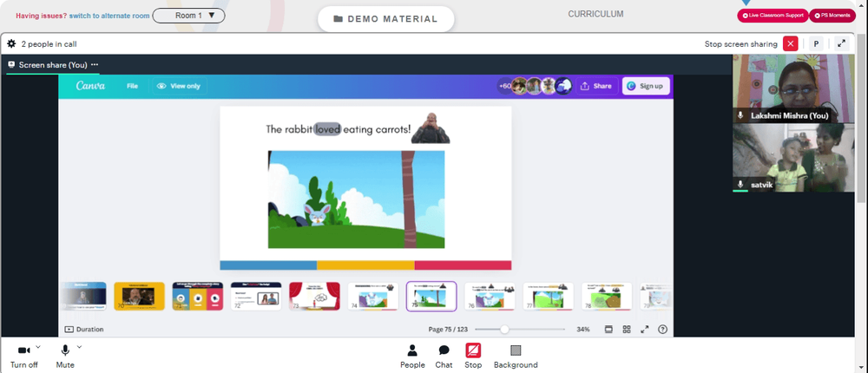Expand microphone options chevron
This screenshot has width=868, height=373.
[79, 347]
